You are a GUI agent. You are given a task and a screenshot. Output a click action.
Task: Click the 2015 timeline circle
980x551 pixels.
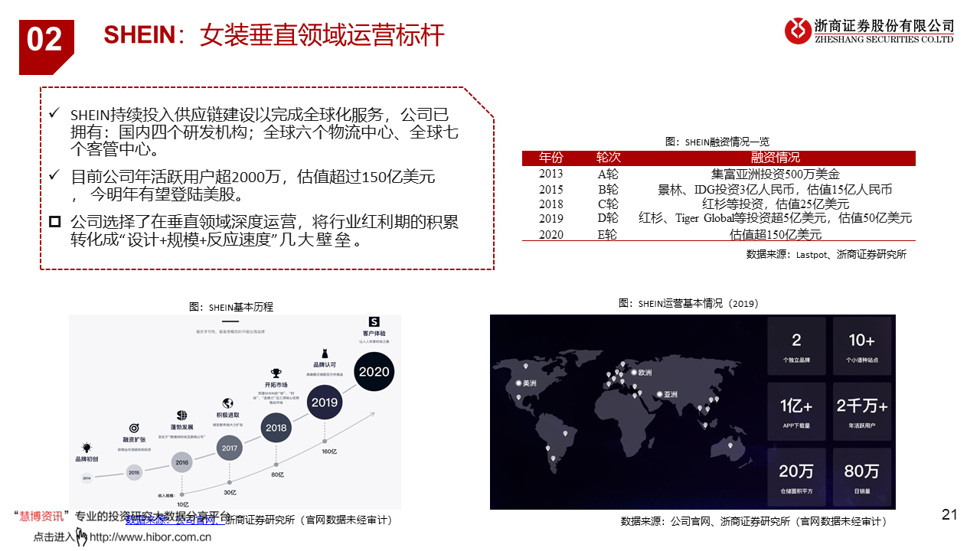tap(134, 473)
